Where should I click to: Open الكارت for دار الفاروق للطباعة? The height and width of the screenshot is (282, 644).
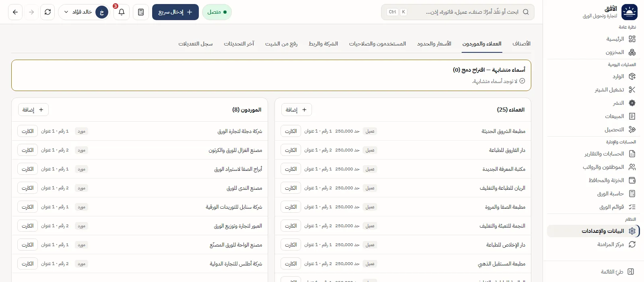point(291,150)
